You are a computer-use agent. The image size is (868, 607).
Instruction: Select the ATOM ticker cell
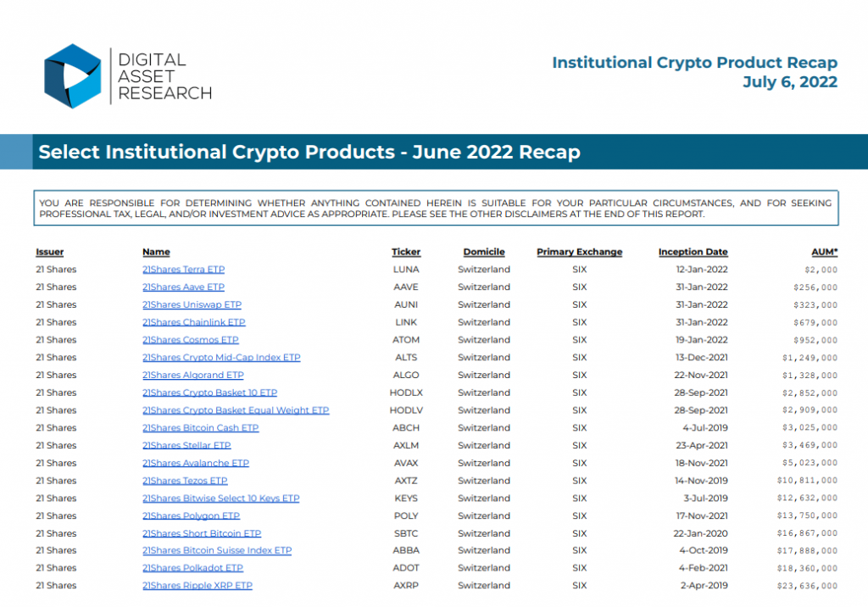click(406, 340)
